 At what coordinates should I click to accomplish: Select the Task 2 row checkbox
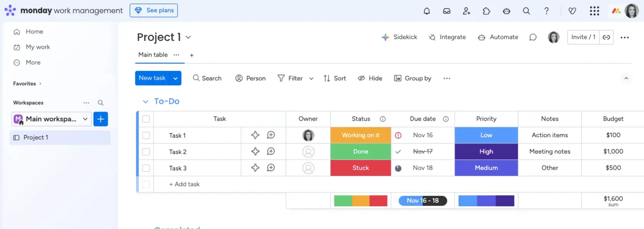point(146,152)
